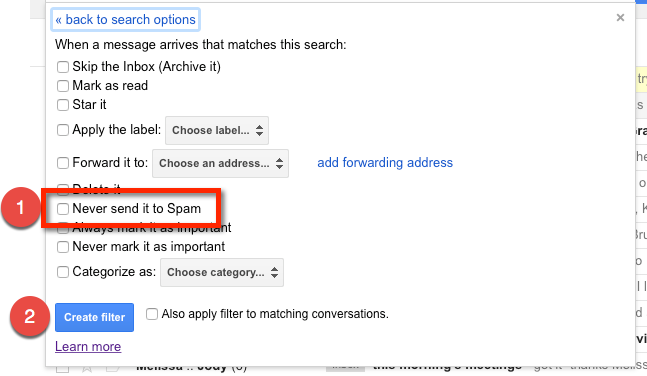Toggle 'Apply the label' checkbox
647x376 pixels.
(x=63, y=130)
